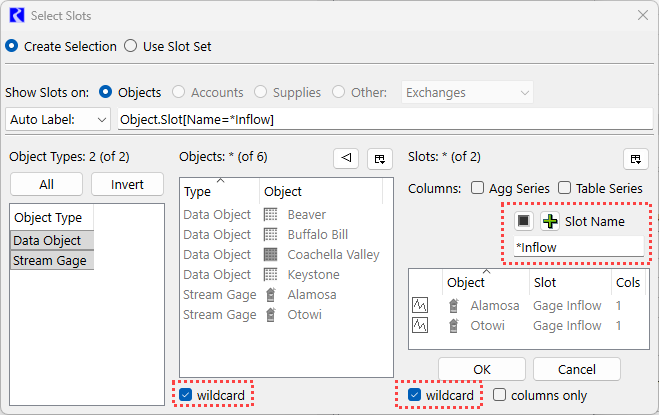Click the green plus icon beside Slot Name
The image size is (659, 415).
549,221
